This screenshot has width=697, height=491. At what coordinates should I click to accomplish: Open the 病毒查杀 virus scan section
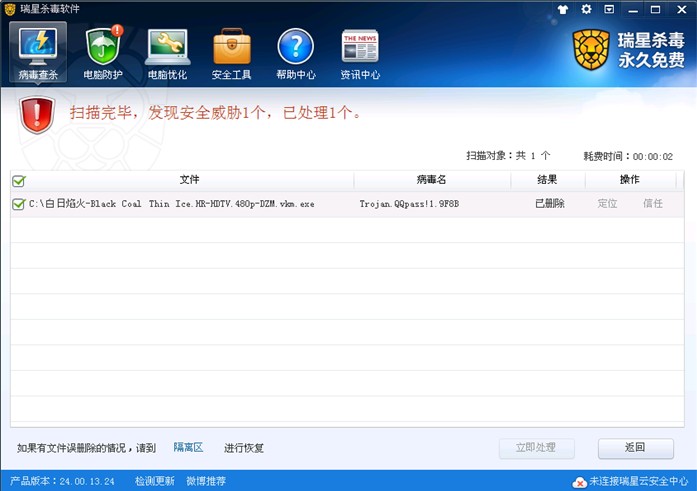[x=39, y=53]
